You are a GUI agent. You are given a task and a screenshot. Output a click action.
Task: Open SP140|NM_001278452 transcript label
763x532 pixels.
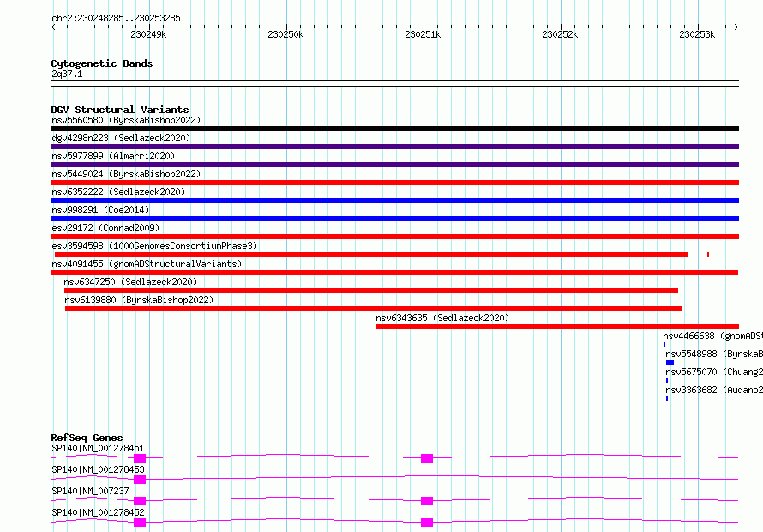click(98, 512)
